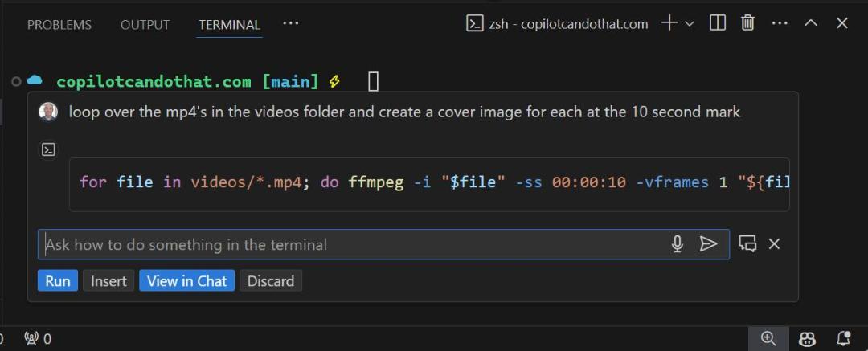This screenshot has height=351, width=868.
Task: Run the suggested command
Action: (58, 280)
